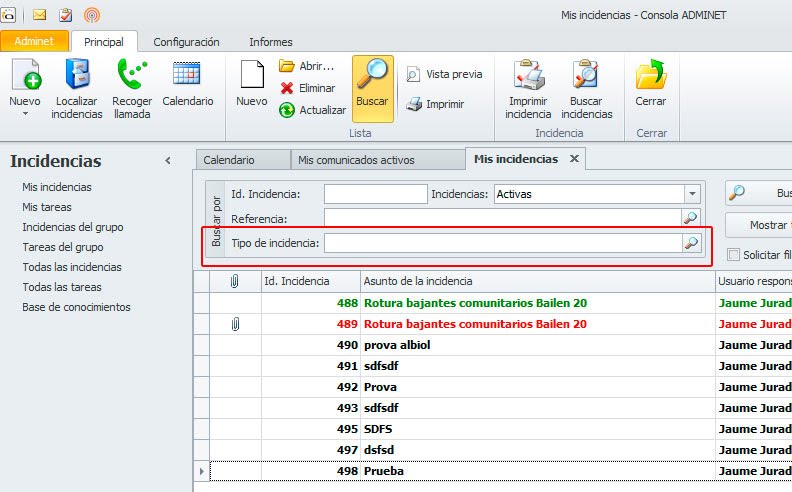Click the Imprimir incidencia icon
792x492 pixels.
coord(528,76)
